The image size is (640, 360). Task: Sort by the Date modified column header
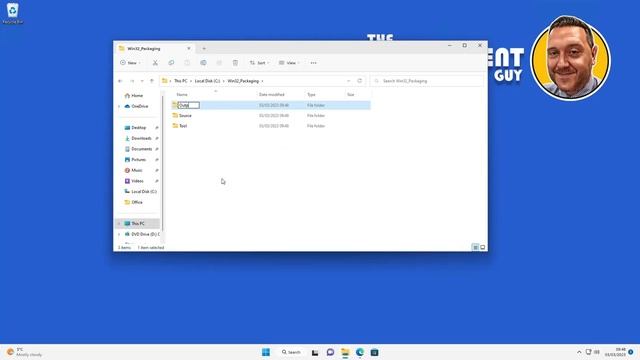(x=271, y=94)
